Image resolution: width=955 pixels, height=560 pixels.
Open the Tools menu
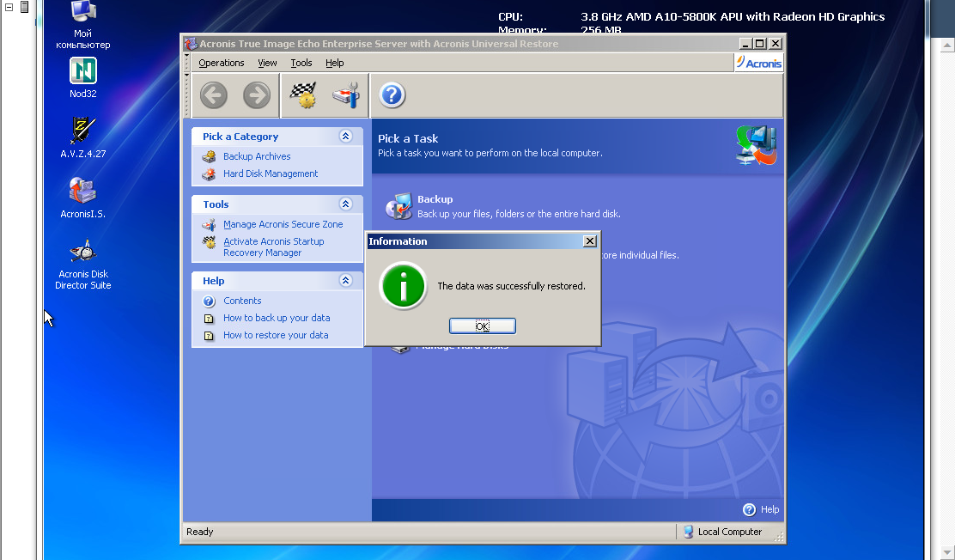click(x=301, y=63)
